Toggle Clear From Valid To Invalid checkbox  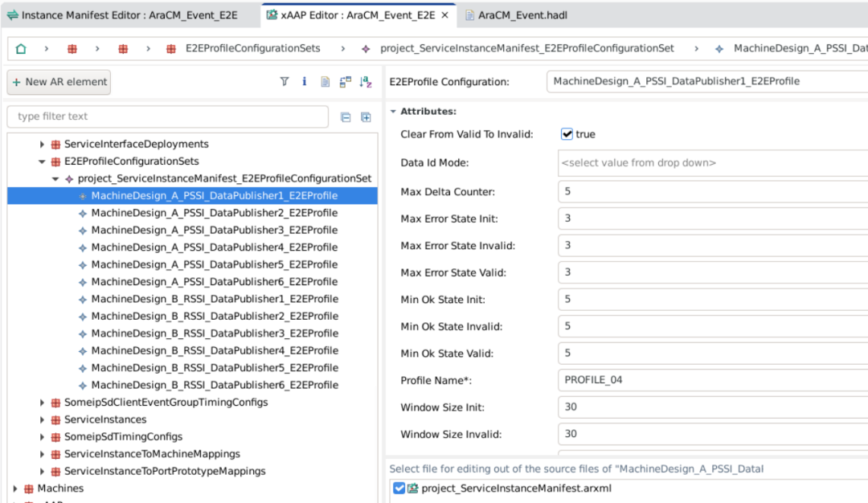[x=567, y=134]
